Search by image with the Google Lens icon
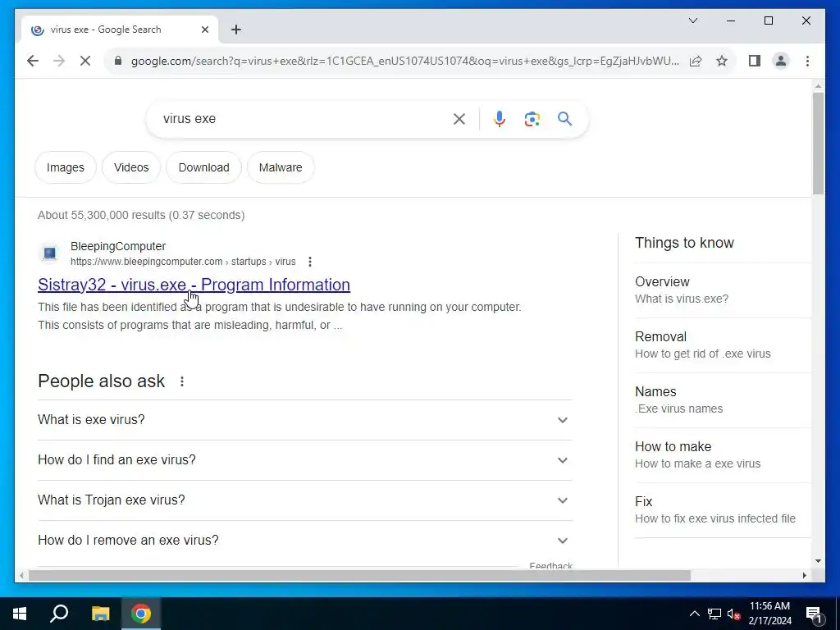This screenshot has height=630, width=840. 532,119
